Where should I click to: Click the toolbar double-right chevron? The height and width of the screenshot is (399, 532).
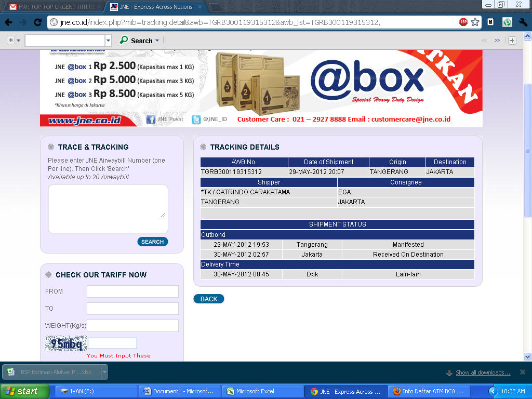click(497, 41)
